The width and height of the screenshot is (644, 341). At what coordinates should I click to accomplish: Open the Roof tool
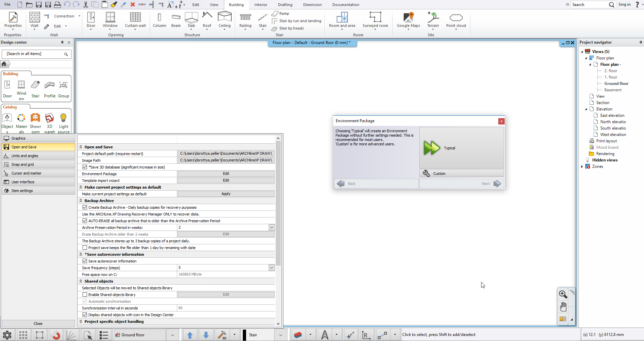click(207, 20)
